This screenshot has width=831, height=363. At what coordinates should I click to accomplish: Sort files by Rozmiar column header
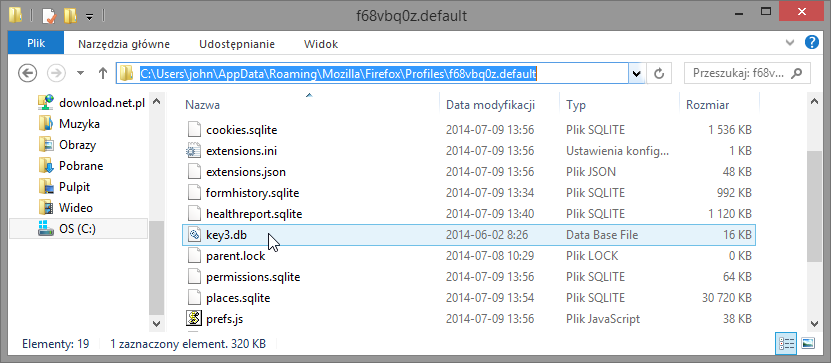719,105
